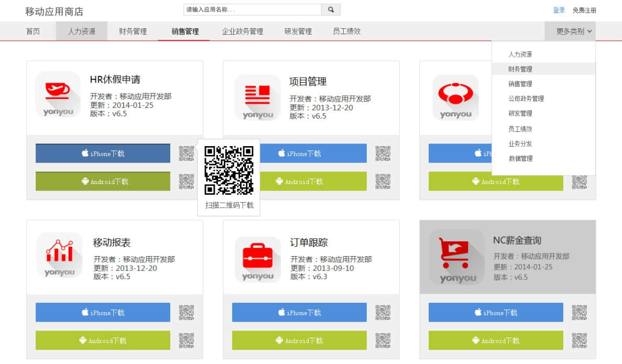Click QR code beside 项目管理 iPhone download
622x364 pixels.
(383, 153)
